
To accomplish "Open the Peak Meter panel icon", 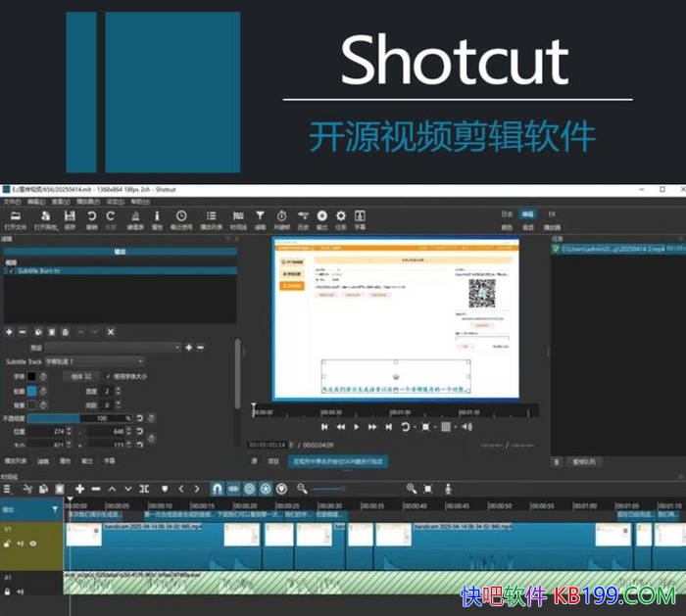I will pos(135,216).
